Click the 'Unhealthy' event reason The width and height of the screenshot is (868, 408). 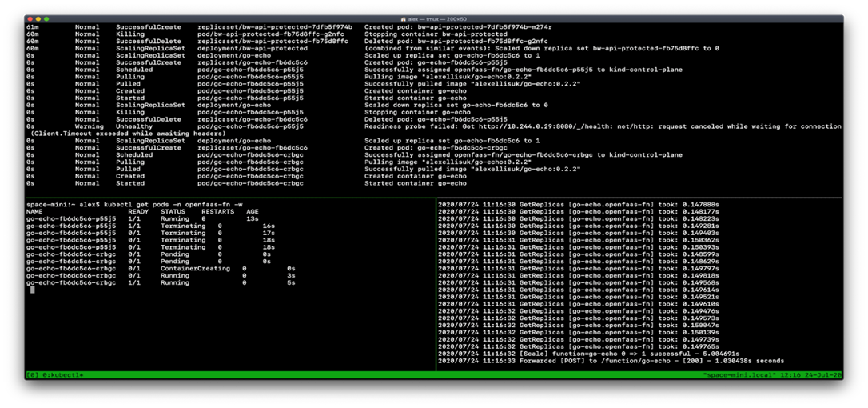[x=134, y=126]
